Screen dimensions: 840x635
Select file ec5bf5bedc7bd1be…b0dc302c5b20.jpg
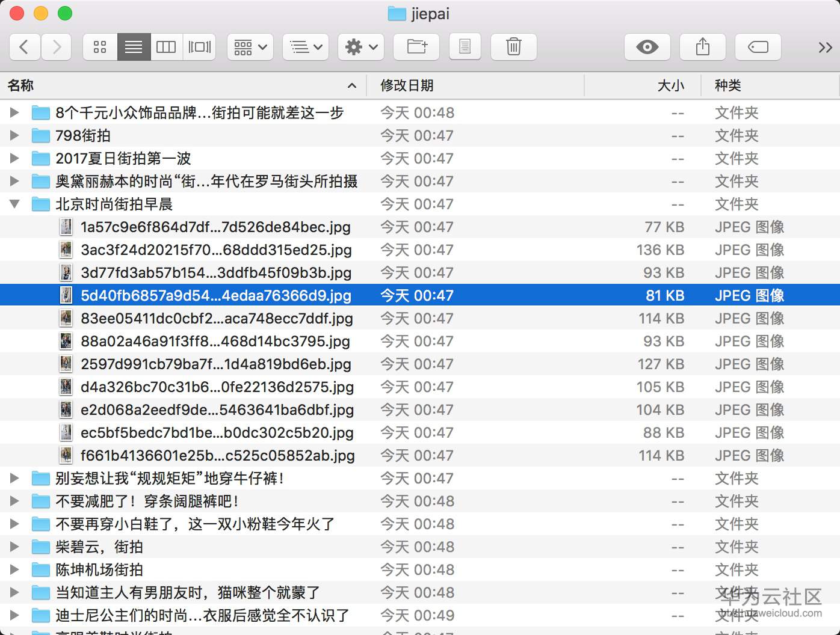420,432
